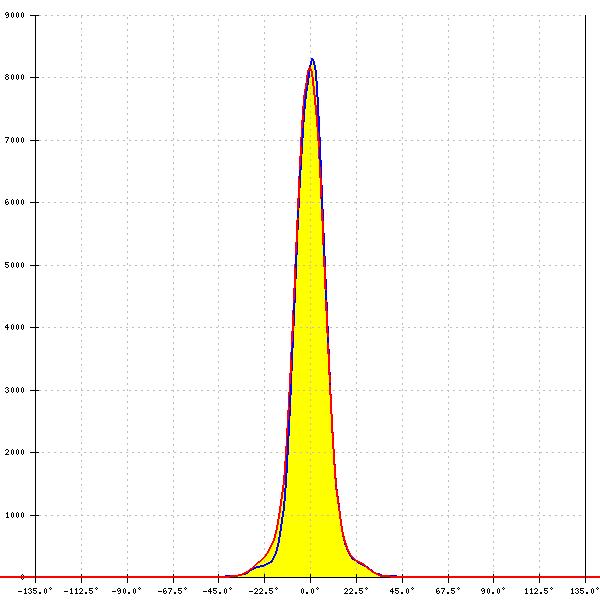The width and height of the screenshot is (600, 600).
Task: Click the 5000 y-axis label
Action: [x=14, y=265]
